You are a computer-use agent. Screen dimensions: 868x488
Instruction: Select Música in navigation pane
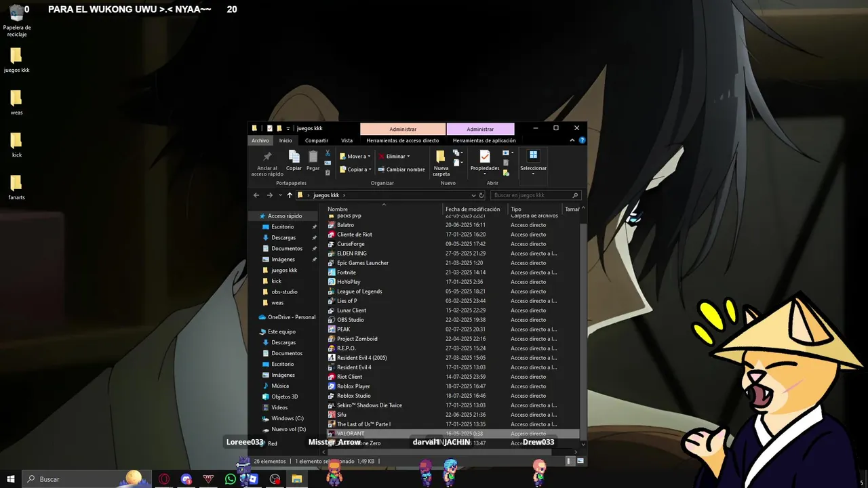coord(280,386)
